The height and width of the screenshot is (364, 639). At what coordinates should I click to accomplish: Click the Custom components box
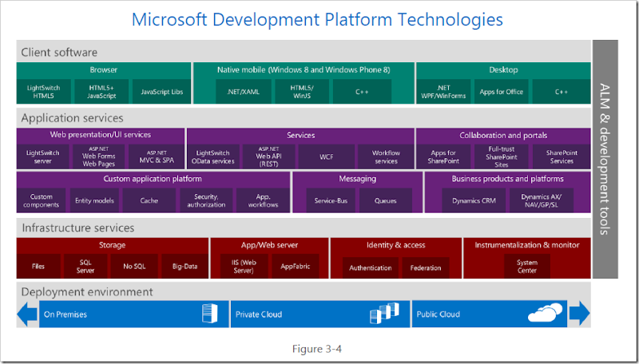(x=42, y=200)
